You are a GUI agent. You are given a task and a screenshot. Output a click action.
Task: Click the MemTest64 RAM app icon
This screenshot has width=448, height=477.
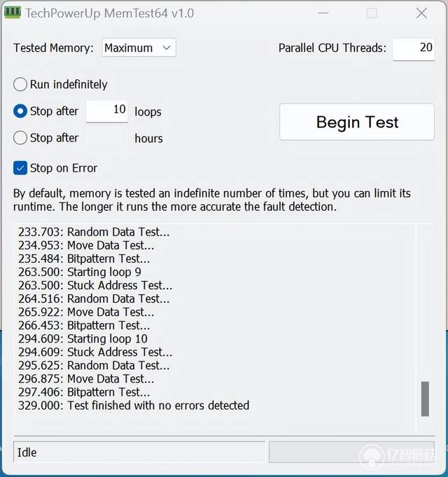13,13
